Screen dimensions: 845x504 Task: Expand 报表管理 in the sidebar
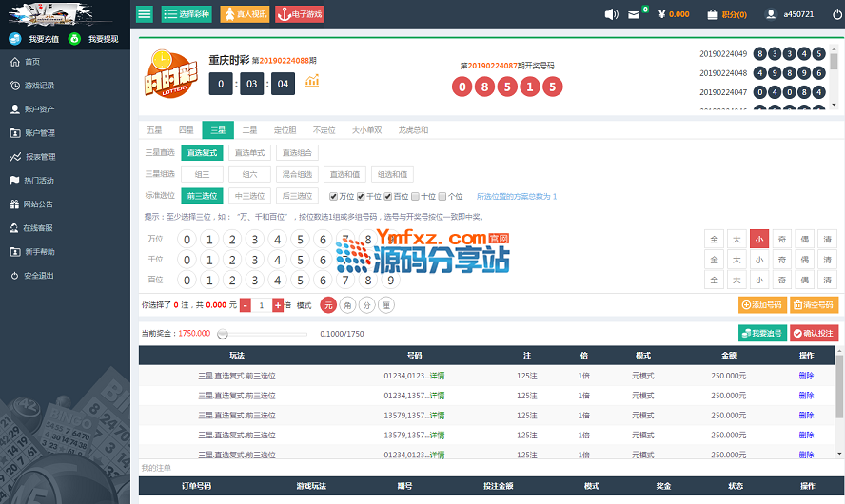coord(40,157)
